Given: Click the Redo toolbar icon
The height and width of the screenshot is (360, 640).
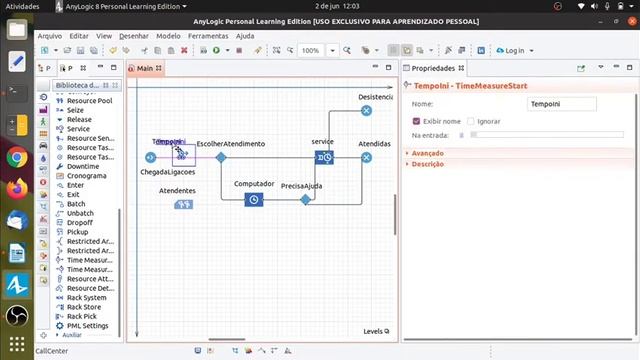Looking at the screenshot, I should [x=126, y=50].
